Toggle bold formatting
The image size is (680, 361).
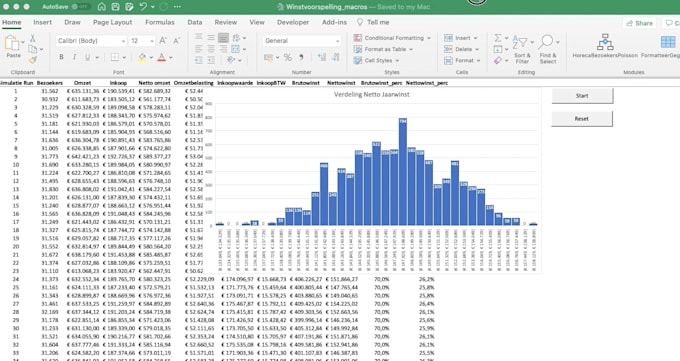pos(62,57)
